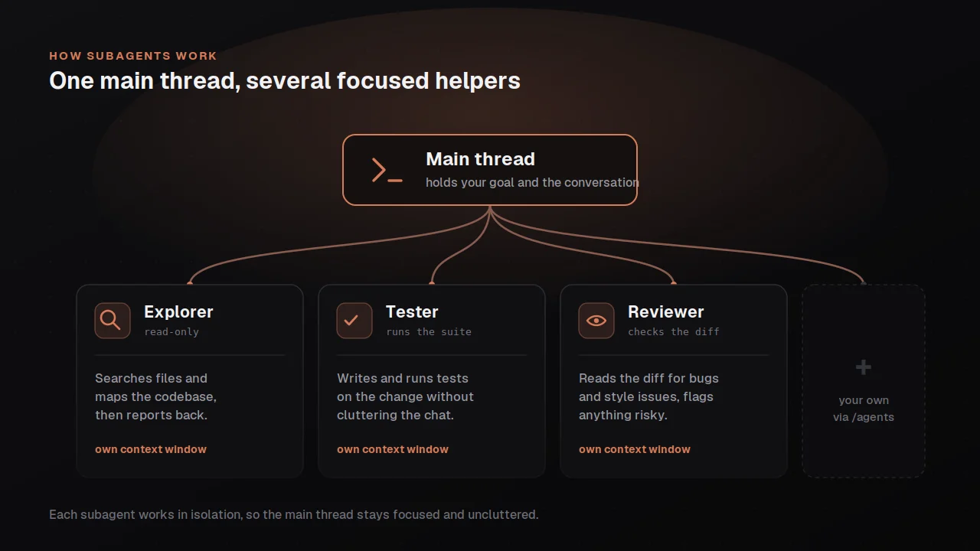Click 'own context window' under Explorer

coord(151,449)
